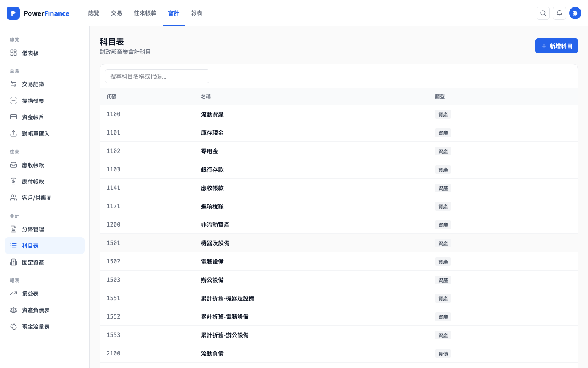Click the 固定資產 fixed assets icon
This screenshot has height=368, width=588.
point(14,262)
